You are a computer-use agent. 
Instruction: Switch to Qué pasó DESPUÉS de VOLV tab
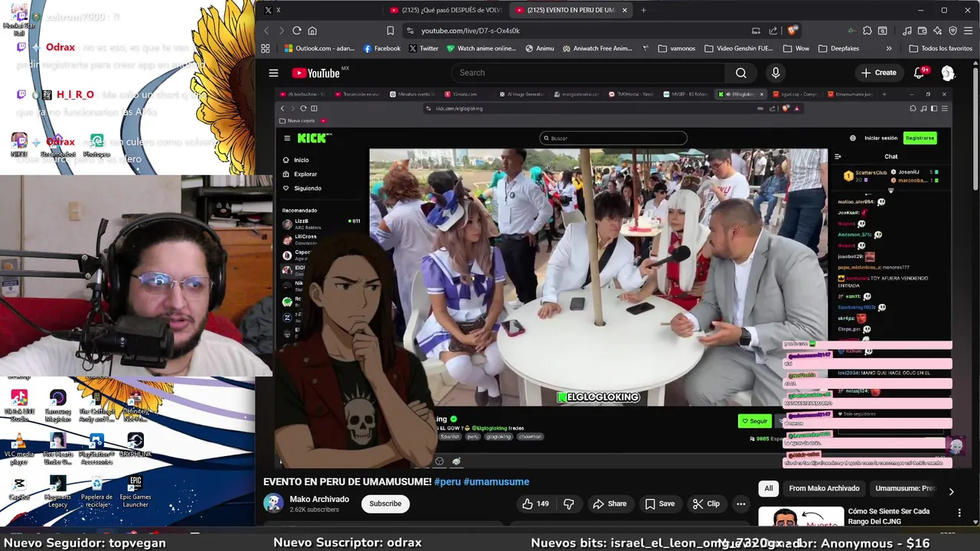pos(446,10)
